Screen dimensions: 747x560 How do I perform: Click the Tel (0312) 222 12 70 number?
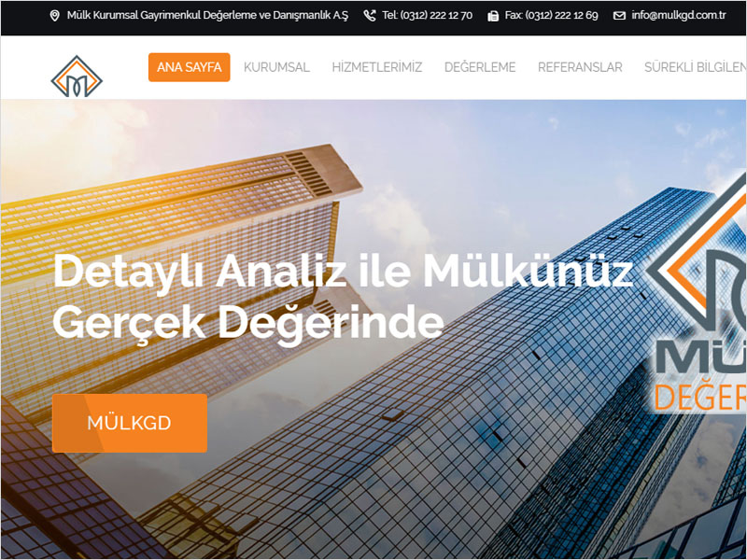(428, 15)
